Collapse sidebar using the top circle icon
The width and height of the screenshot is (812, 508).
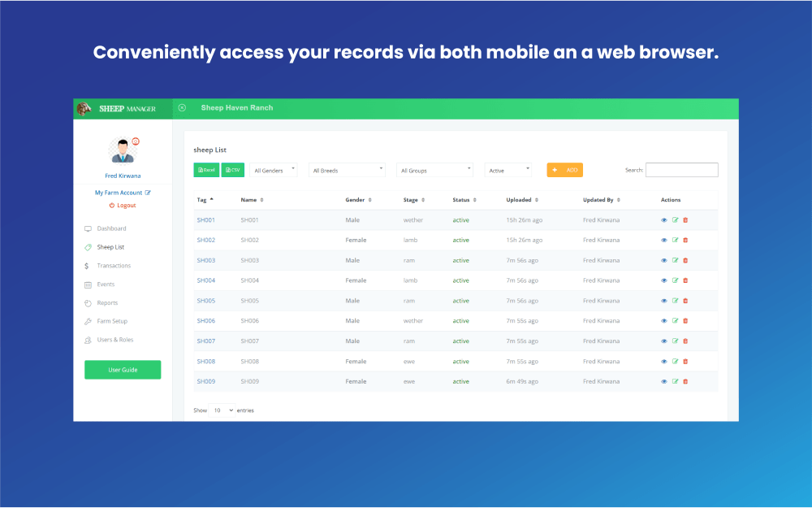click(182, 108)
